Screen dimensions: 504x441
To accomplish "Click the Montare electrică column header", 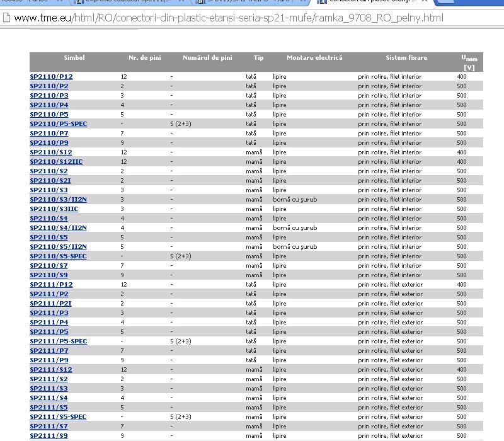I will pos(314,58).
